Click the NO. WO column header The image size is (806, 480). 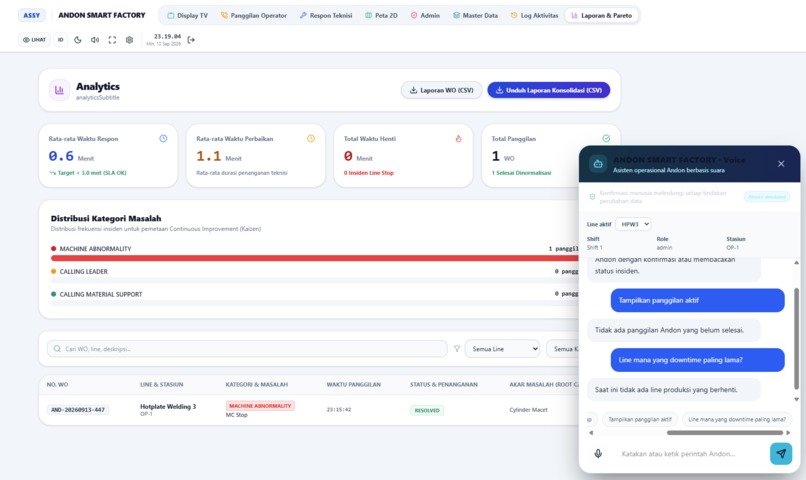[57, 384]
